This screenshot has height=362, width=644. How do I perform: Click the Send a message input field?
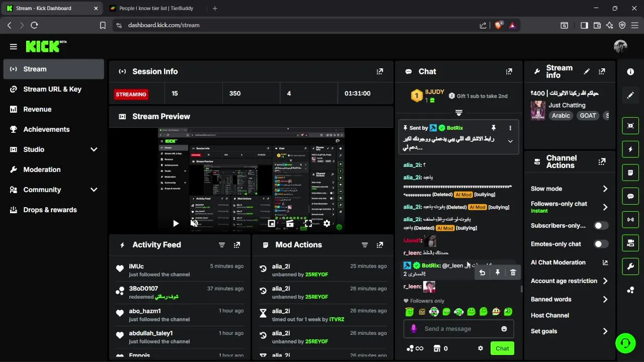tap(459, 329)
